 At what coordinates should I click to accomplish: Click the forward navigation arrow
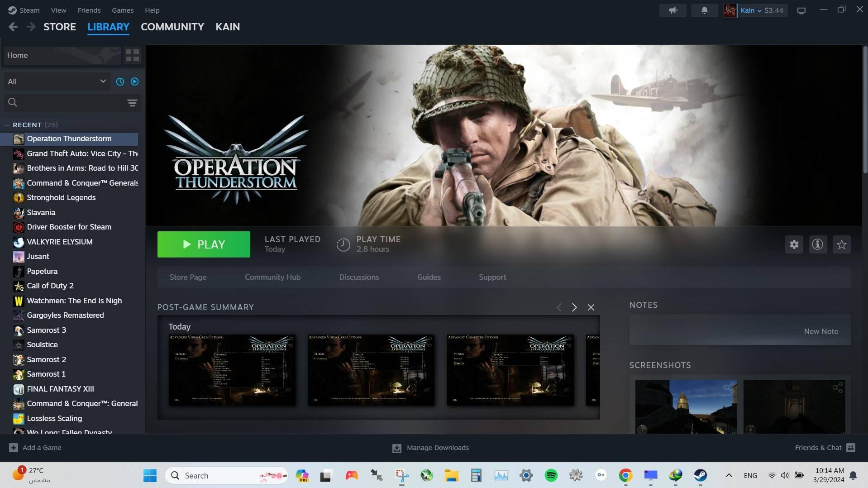coord(31,27)
